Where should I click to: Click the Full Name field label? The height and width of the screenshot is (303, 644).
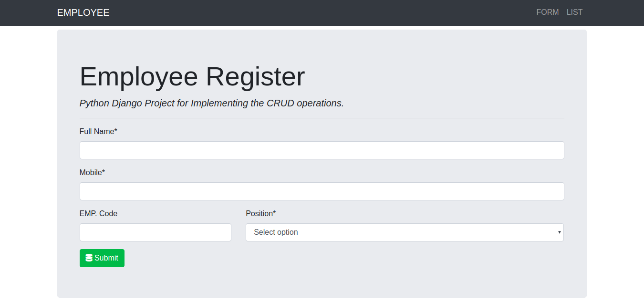coord(98,131)
